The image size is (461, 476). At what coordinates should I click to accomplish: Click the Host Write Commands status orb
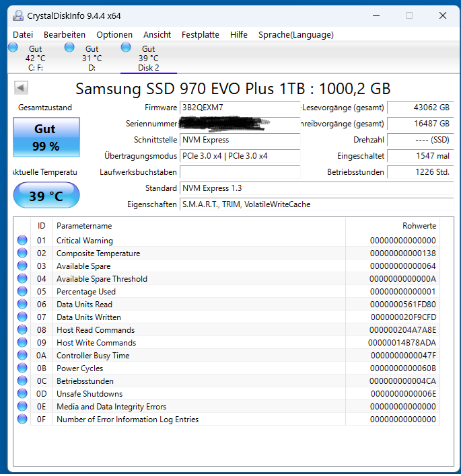22,342
